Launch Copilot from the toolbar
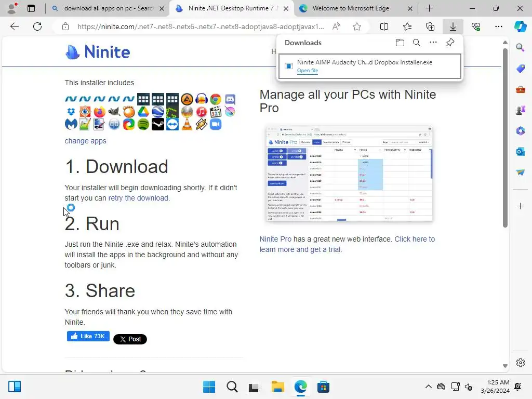 pyautogui.click(x=520, y=26)
